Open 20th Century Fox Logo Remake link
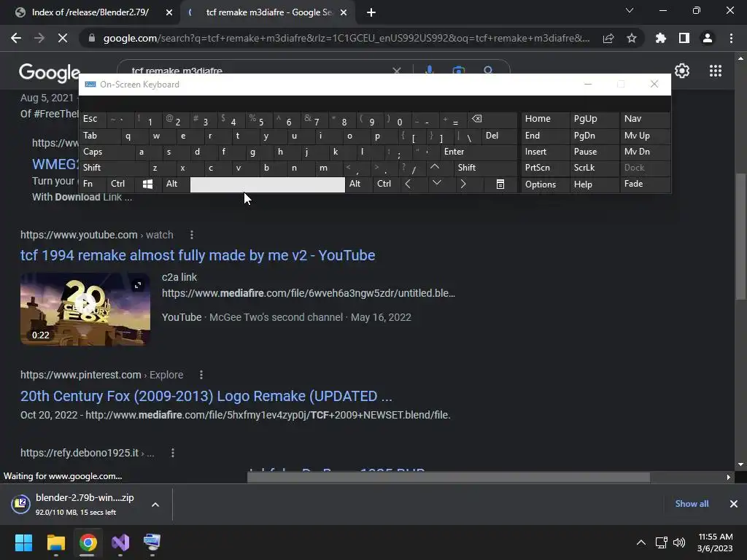Viewport: 747px width, 560px height. pyautogui.click(x=206, y=396)
